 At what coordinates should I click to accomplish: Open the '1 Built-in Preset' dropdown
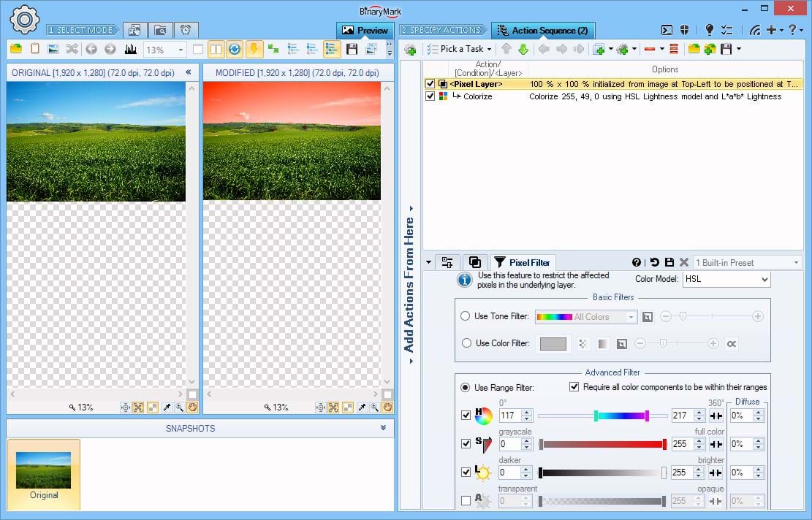tap(745, 261)
